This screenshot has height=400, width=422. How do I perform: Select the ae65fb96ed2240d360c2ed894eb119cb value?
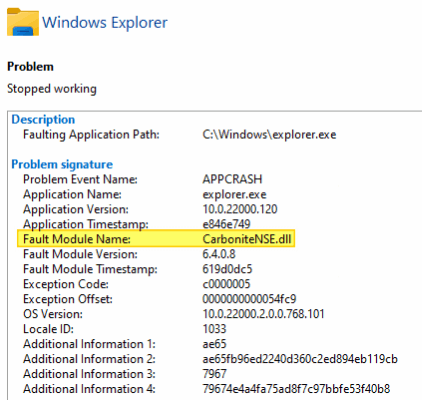tap(300, 359)
